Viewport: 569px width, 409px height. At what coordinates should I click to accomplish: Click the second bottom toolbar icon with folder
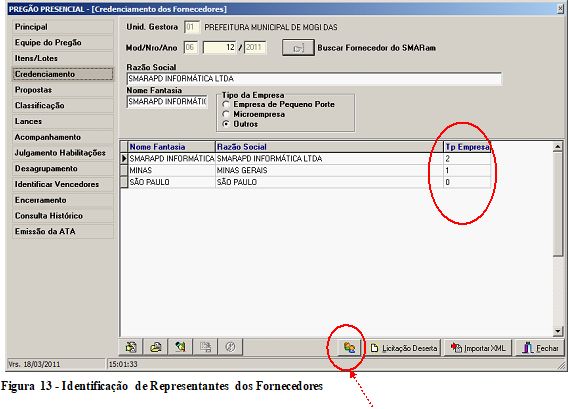[156, 347]
